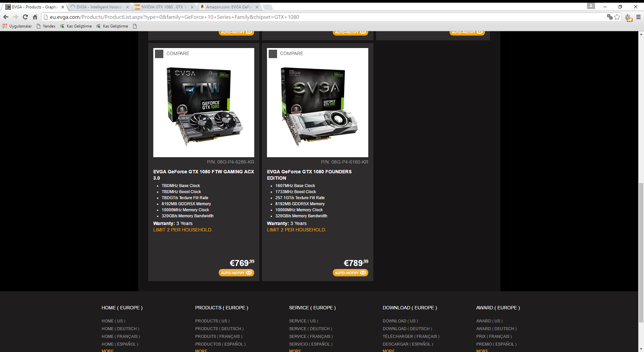Screen dimensions: 644x352
Task: Open SERVICIO ( ESPAÑOL ) footer link
Action: [311, 344]
